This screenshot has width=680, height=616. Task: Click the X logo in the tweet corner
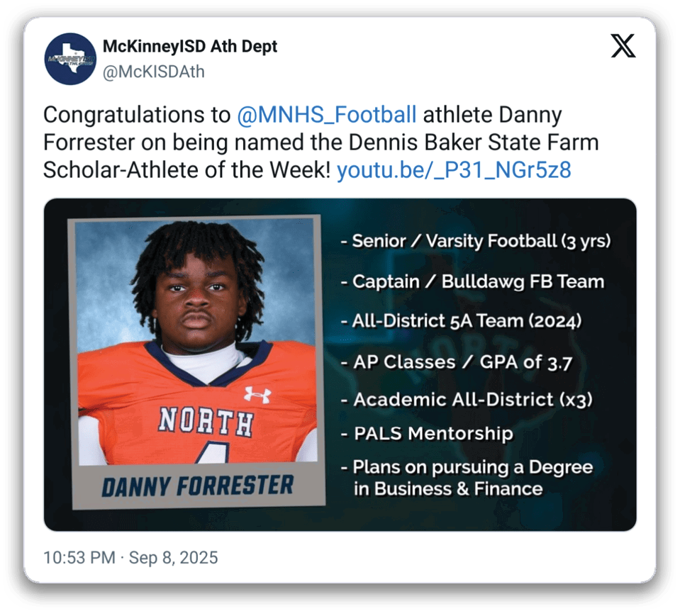point(623,47)
